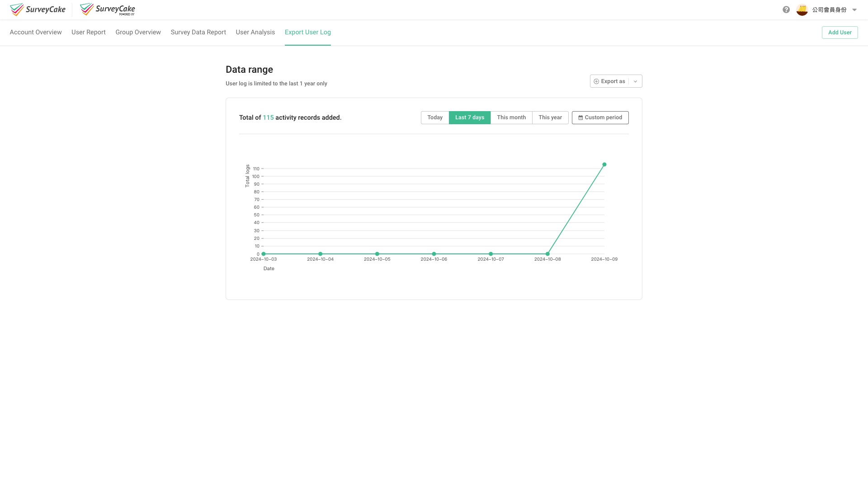Go to the Survey Data Report tab
The height and width of the screenshot is (487, 868).
click(198, 32)
